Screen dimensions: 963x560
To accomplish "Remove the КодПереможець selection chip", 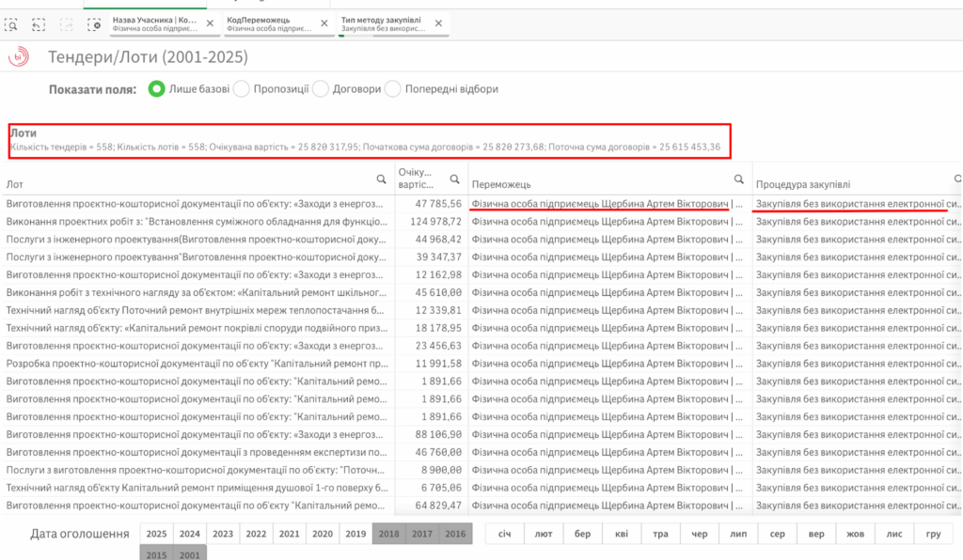I will click(324, 23).
